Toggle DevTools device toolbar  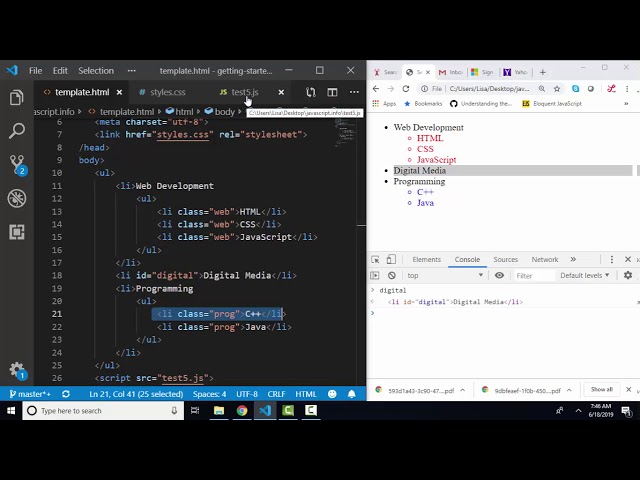pos(391,260)
